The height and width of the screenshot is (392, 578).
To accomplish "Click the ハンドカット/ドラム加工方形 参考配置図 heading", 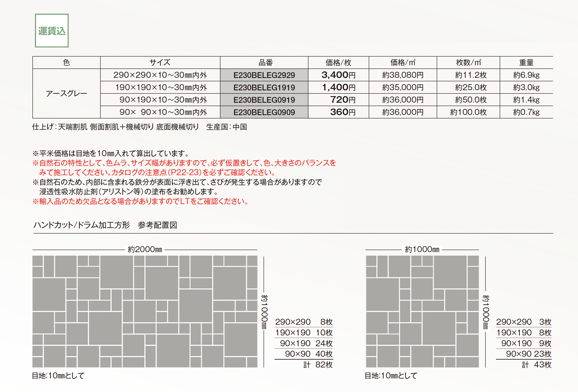I will coord(105,225).
